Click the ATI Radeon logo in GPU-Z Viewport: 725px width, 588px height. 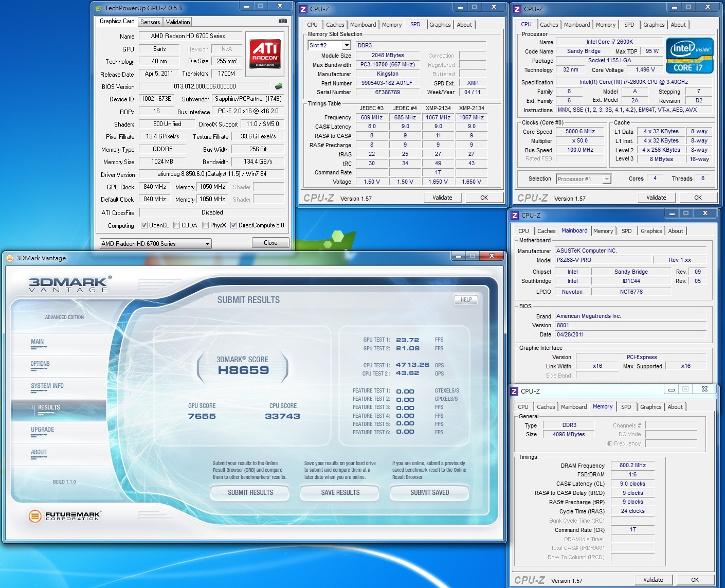(265, 54)
